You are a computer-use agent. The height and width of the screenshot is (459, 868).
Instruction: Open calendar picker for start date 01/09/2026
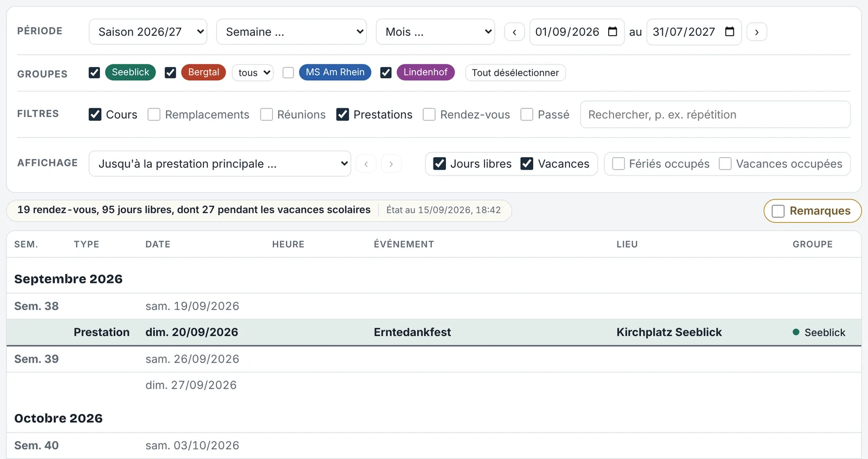coord(612,31)
